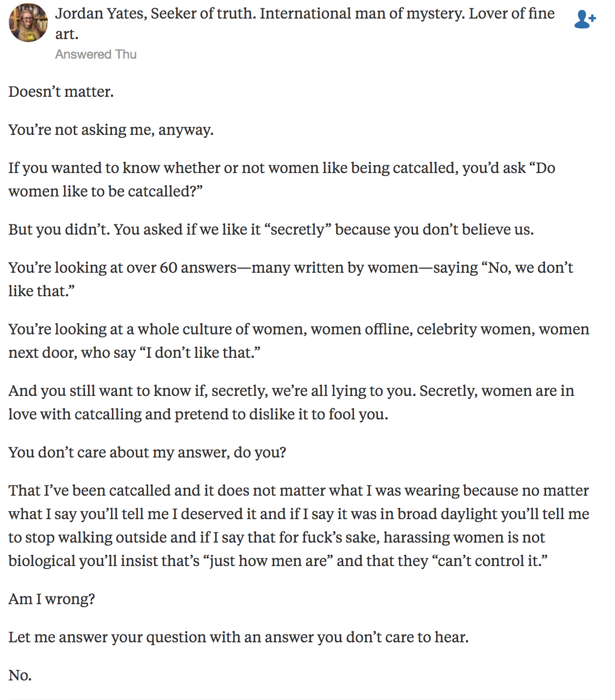Click the "Seeker of truth" credential text
The width and height of the screenshot is (615, 700).
(202, 14)
